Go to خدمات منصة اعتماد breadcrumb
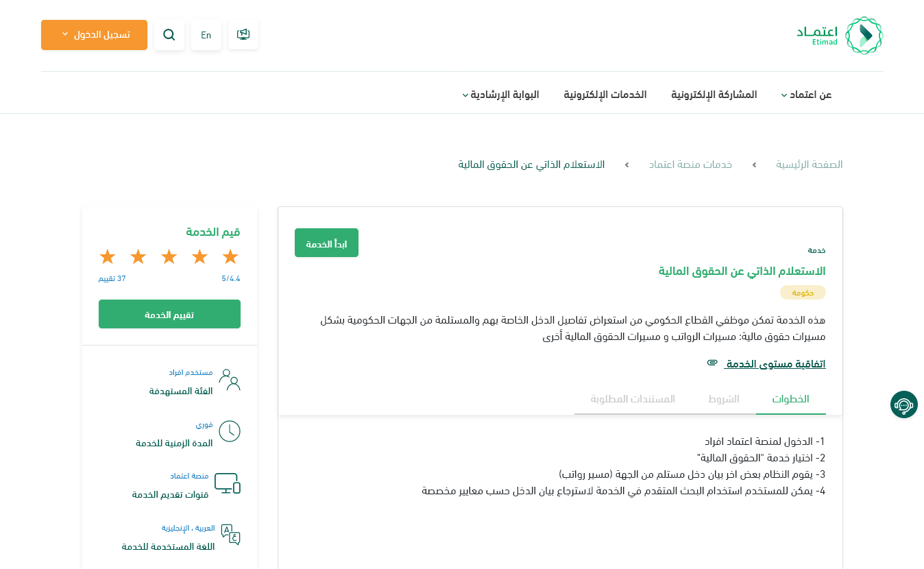Image resolution: width=924 pixels, height=569 pixels. [691, 165]
